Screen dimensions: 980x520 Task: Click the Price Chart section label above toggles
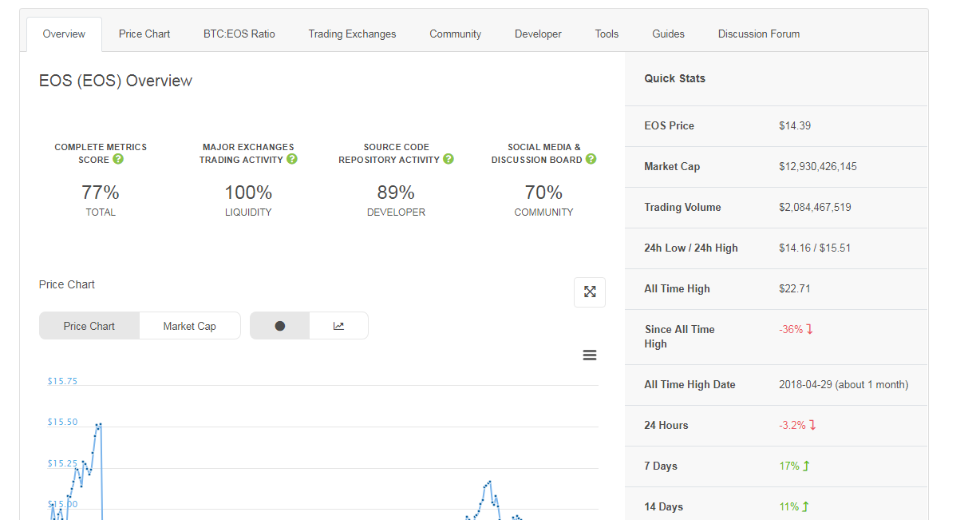click(x=67, y=284)
